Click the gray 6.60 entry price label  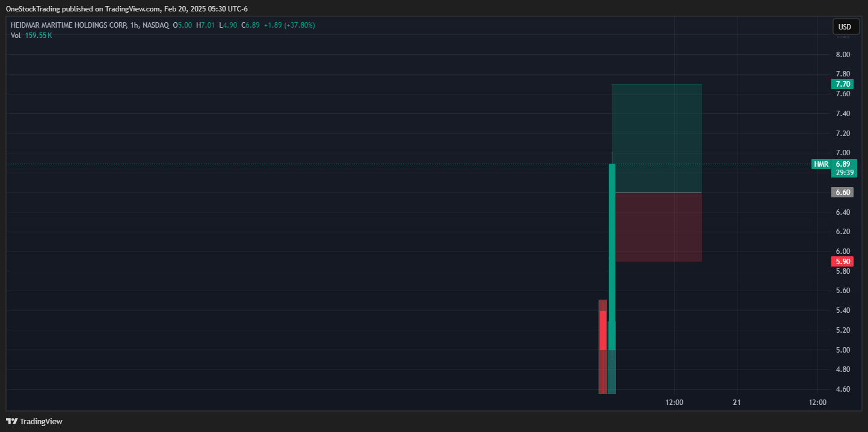(x=842, y=193)
